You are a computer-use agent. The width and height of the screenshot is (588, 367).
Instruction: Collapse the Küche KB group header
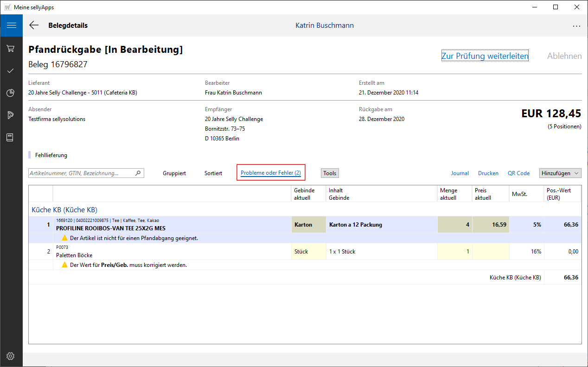64,210
